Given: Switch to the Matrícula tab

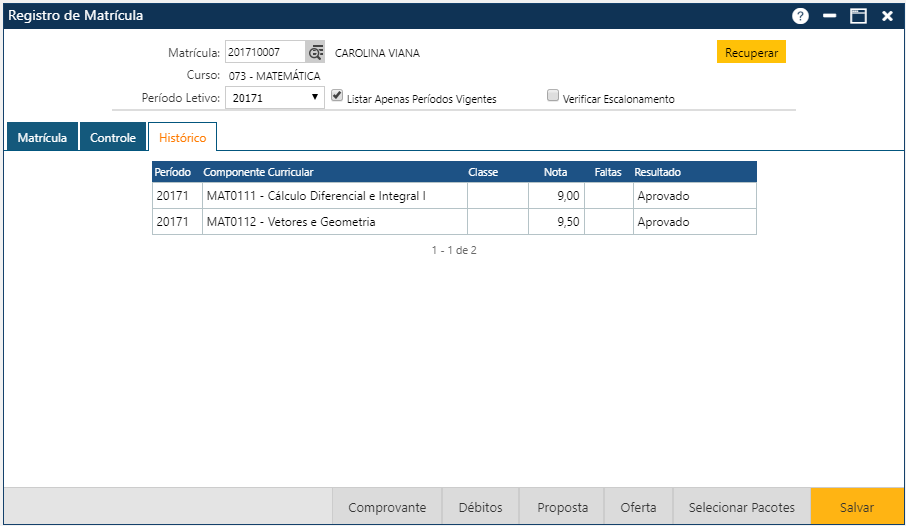Looking at the screenshot, I should [42, 138].
